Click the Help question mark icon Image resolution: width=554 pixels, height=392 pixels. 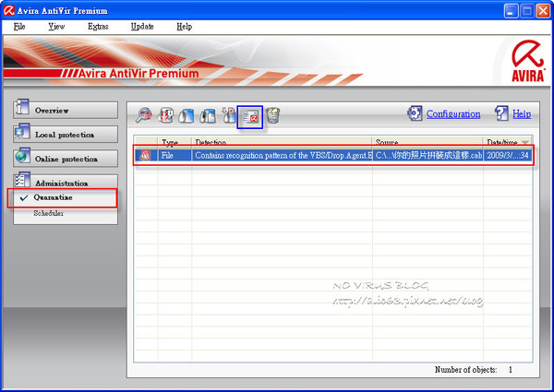(x=501, y=113)
